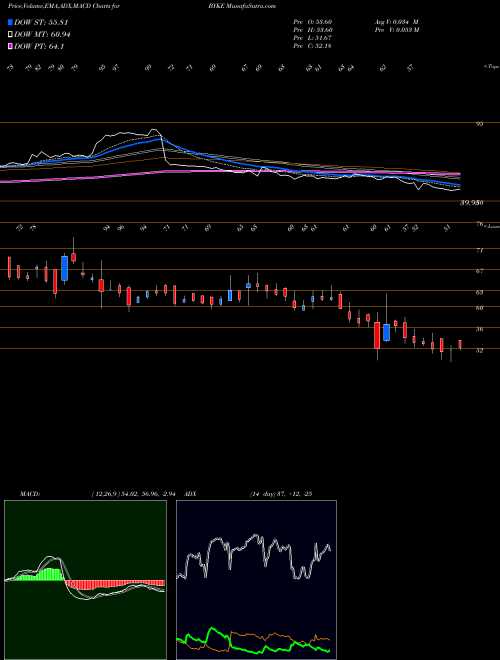Open the dark blue ADX chart panel
The image size is (500, 660).
(x=256, y=580)
